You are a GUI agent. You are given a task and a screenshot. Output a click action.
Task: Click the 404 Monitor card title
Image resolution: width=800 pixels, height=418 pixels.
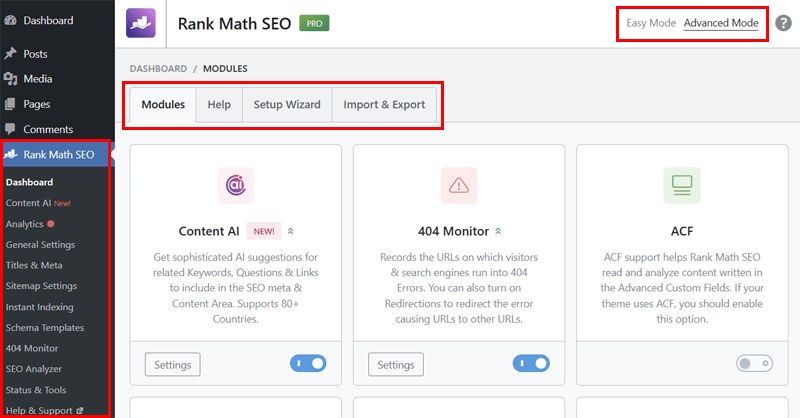tap(453, 231)
